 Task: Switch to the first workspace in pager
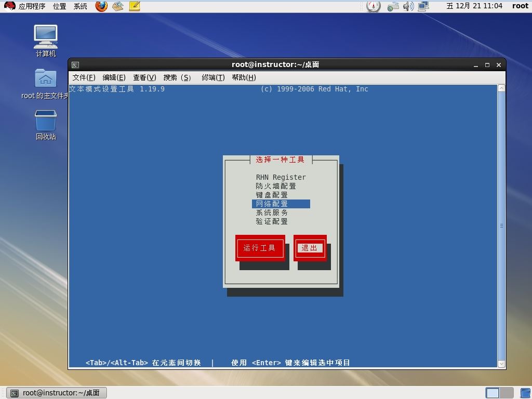tap(493, 393)
